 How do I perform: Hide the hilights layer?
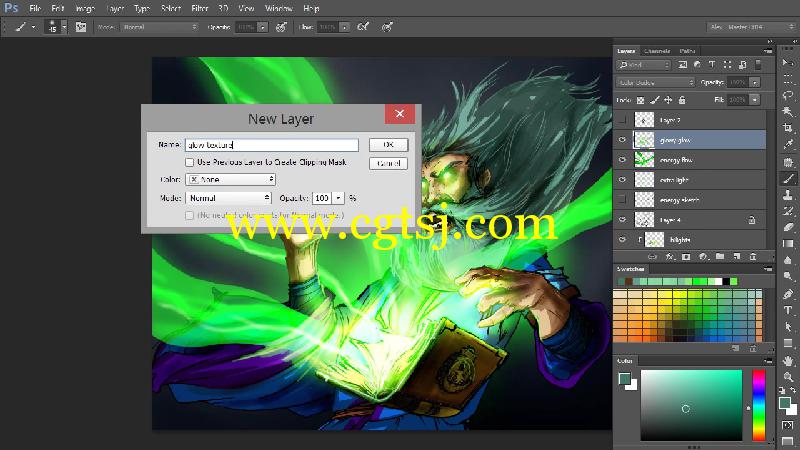point(622,239)
